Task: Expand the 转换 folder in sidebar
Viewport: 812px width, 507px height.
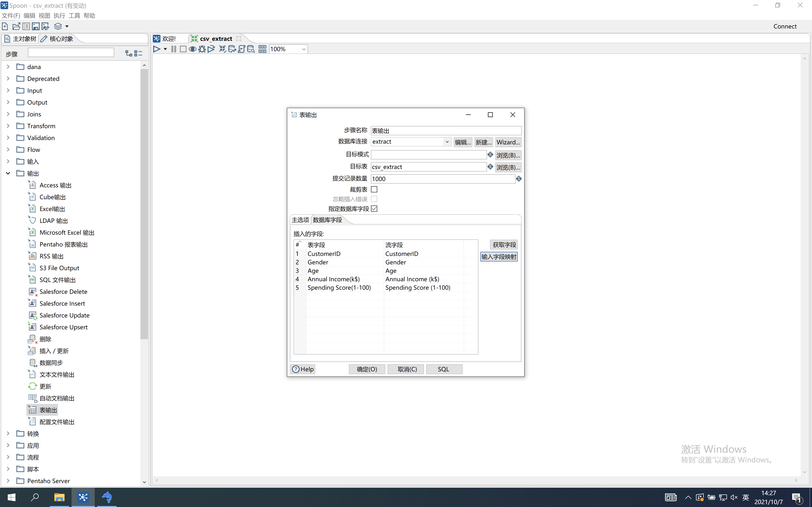Action: 8,433
